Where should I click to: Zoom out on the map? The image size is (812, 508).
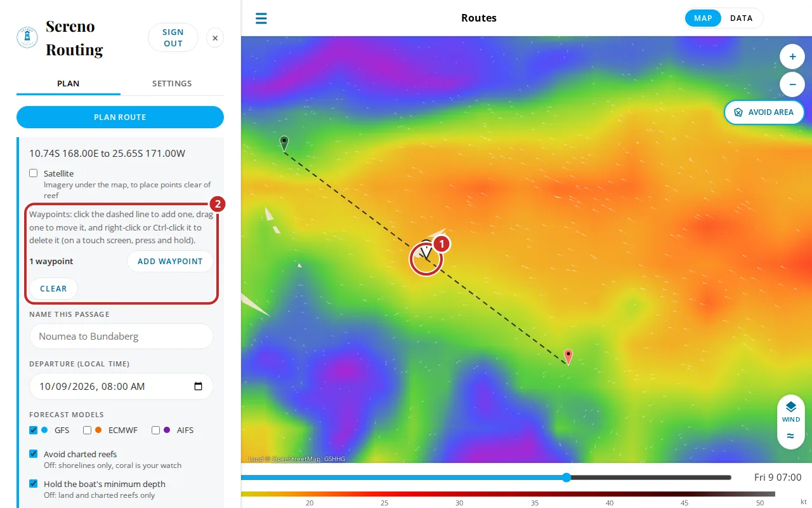tap(792, 84)
